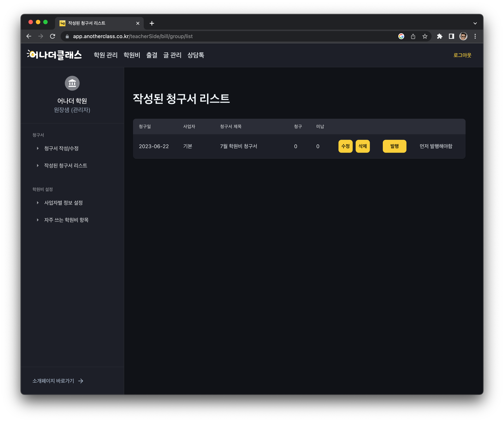Click the 사업자 column header
504x422 pixels.
tap(189, 127)
